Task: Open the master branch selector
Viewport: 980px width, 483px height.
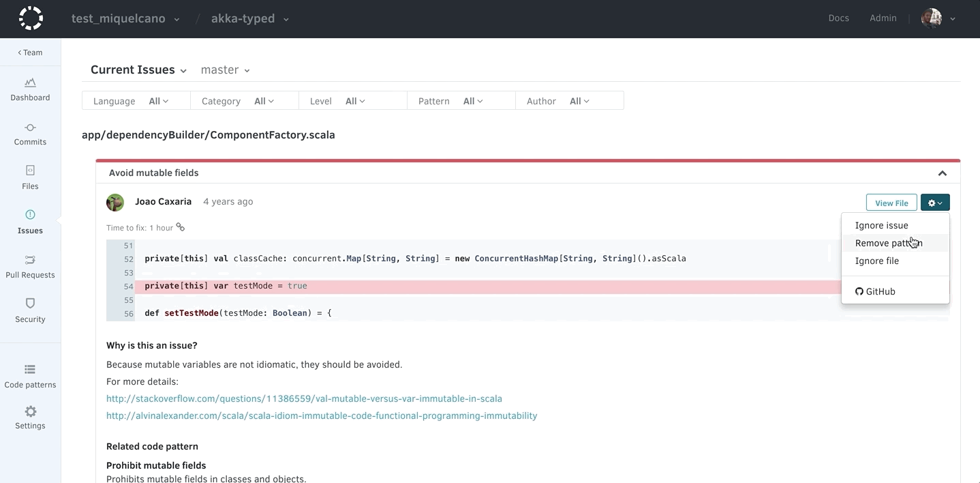Action: click(x=225, y=70)
